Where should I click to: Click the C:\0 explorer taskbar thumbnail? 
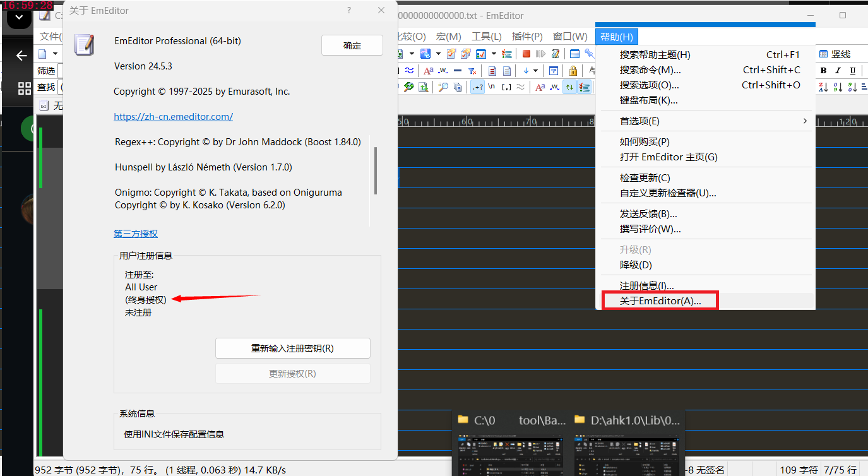(x=511, y=444)
